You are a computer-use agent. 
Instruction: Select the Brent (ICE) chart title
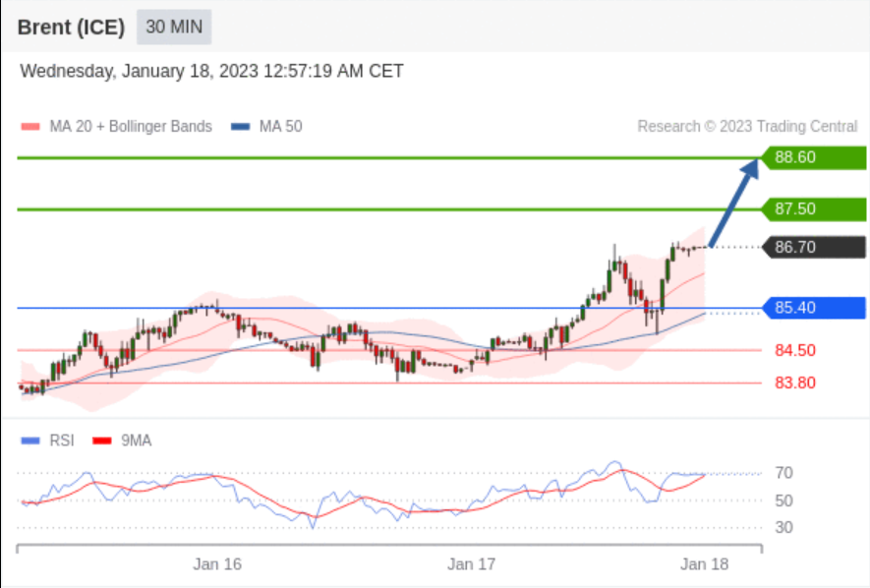click(71, 27)
